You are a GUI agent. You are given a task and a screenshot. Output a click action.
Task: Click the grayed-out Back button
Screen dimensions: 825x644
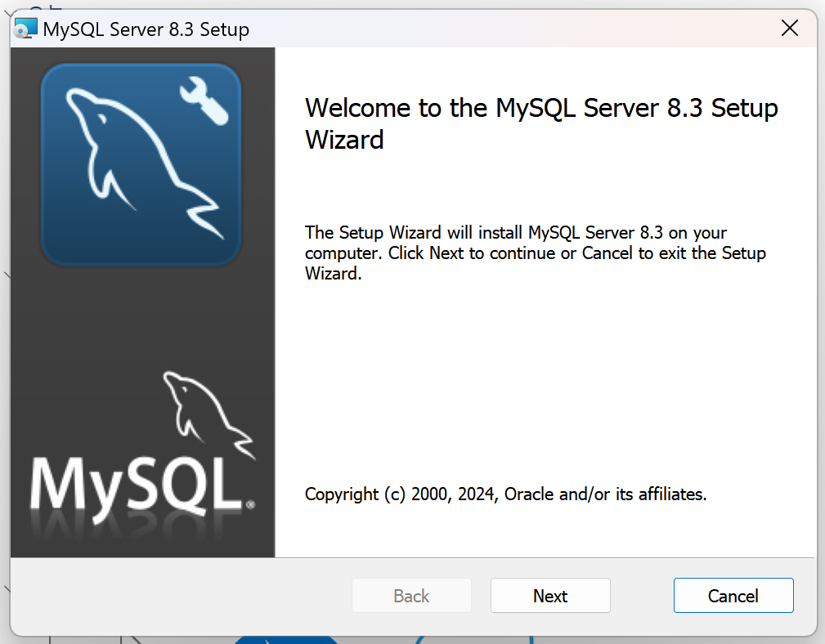tap(411, 596)
